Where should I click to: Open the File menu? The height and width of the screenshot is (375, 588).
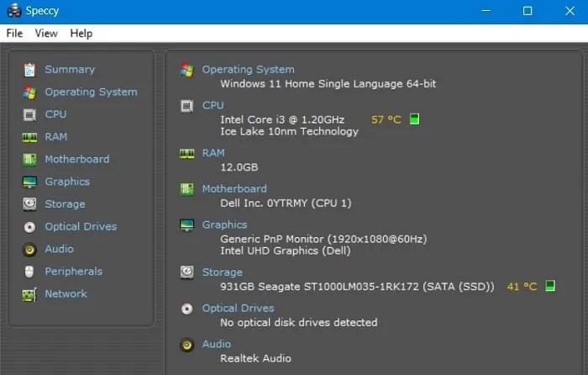14,33
